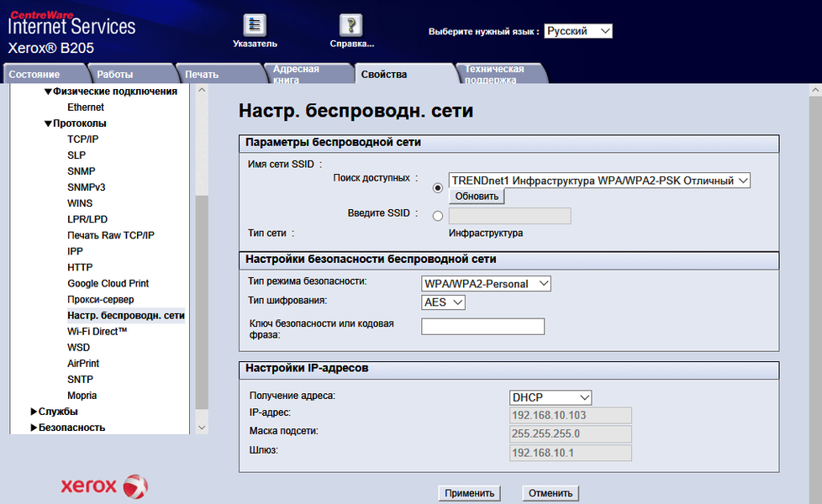Image resolution: width=822 pixels, height=504 pixels.
Task: Open Mopria settings in sidebar
Action: coord(82,396)
